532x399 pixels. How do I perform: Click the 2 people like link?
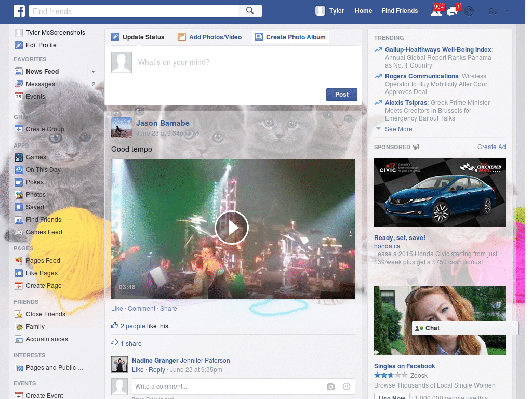coord(132,326)
